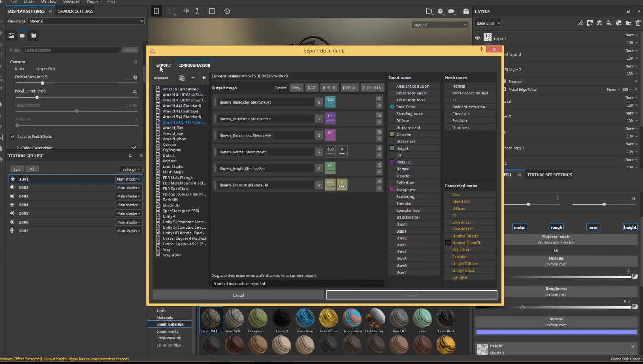643x364 pixels.
Task: Expand the texture set Settings dropdown
Action: pos(131,169)
